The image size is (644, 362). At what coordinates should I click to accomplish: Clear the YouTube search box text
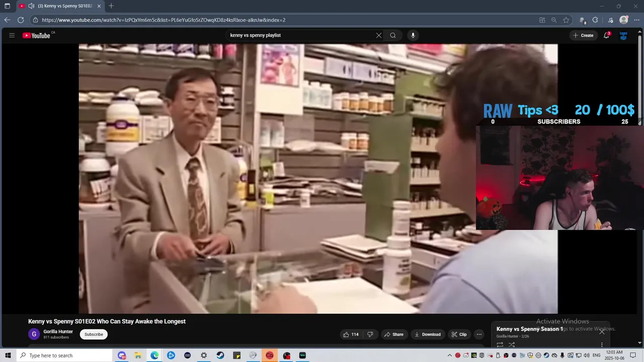pos(379,35)
